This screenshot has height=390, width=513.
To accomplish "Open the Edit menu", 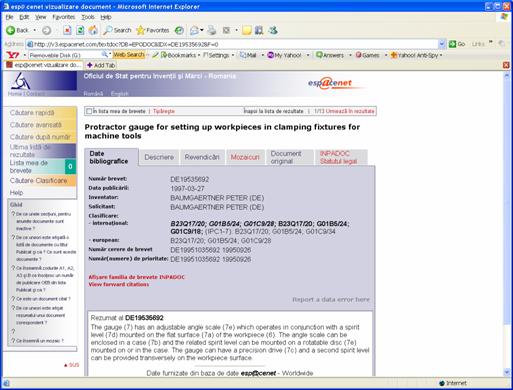I will pyautogui.click(x=24, y=17).
